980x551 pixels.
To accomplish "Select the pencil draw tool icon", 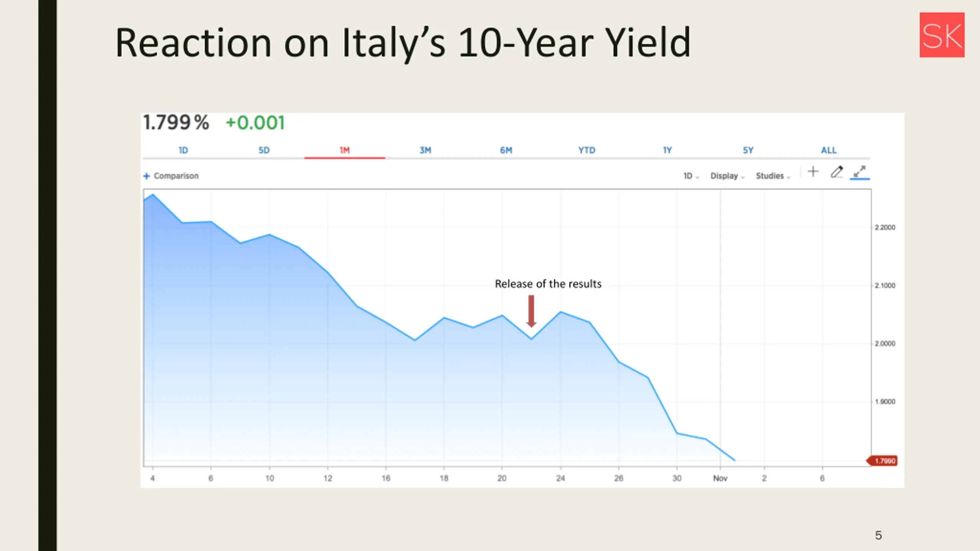I will (837, 172).
